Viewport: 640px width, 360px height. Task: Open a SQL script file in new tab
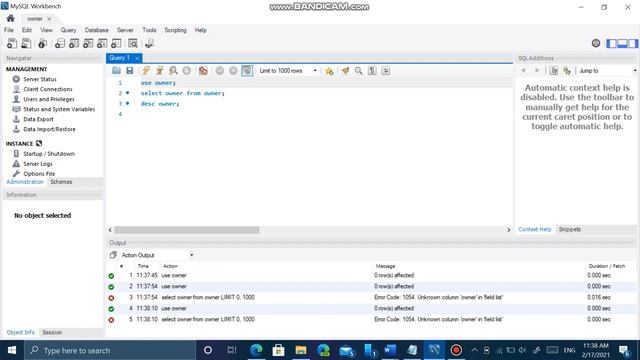coord(26,43)
